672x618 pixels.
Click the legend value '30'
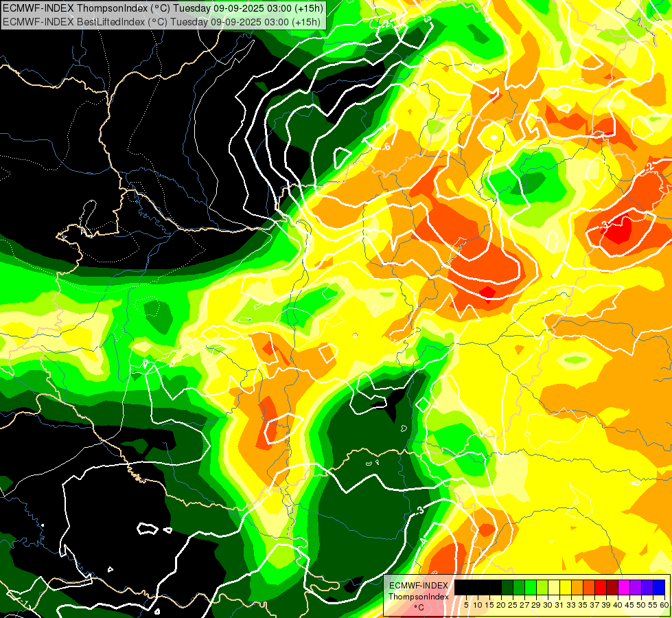click(x=548, y=605)
